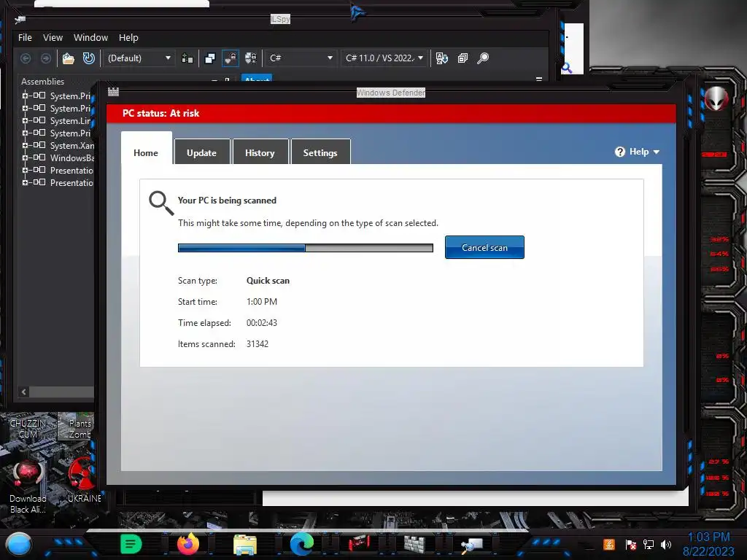Open the ILSpy View menu

[53, 38]
